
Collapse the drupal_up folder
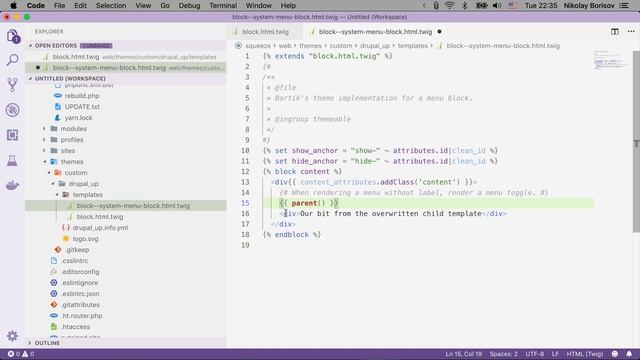coord(83,184)
